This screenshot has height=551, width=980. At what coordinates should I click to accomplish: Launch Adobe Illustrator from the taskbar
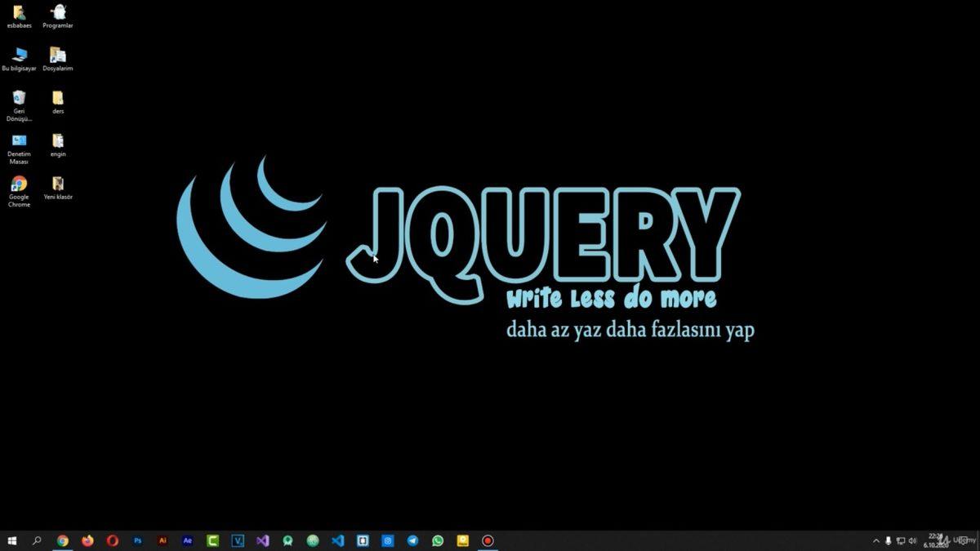click(163, 540)
